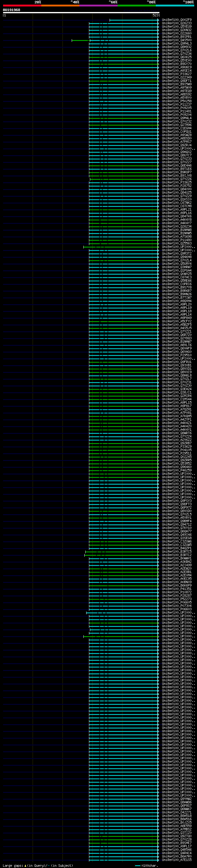Screen dimensions: 197x868
Task: Open hit UniRef100_A2V6Z2
Action: 177,440
